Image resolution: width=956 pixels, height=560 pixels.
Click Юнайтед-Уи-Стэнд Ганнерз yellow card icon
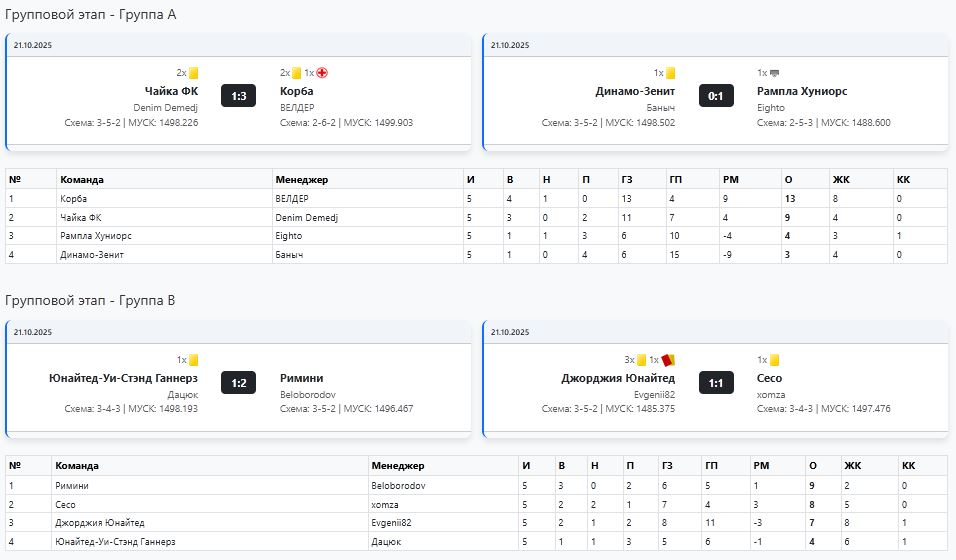[x=194, y=360]
